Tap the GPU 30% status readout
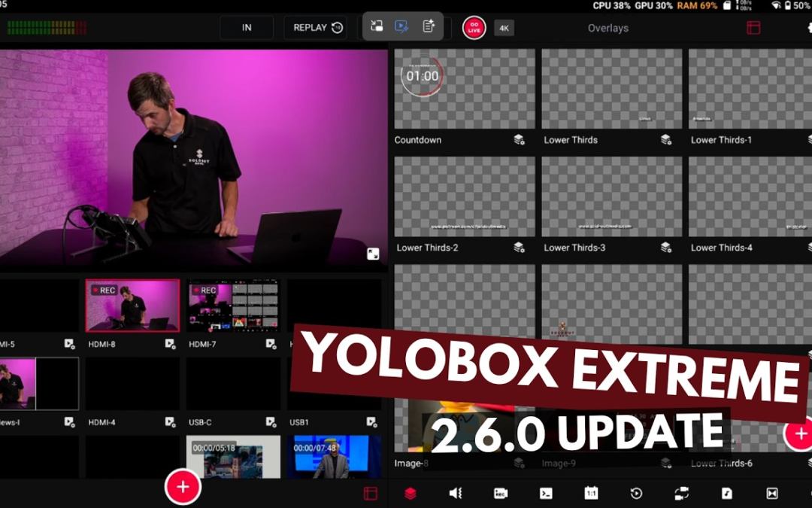Image resolution: width=812 pixels, height=508 pixels. [653, 6]
